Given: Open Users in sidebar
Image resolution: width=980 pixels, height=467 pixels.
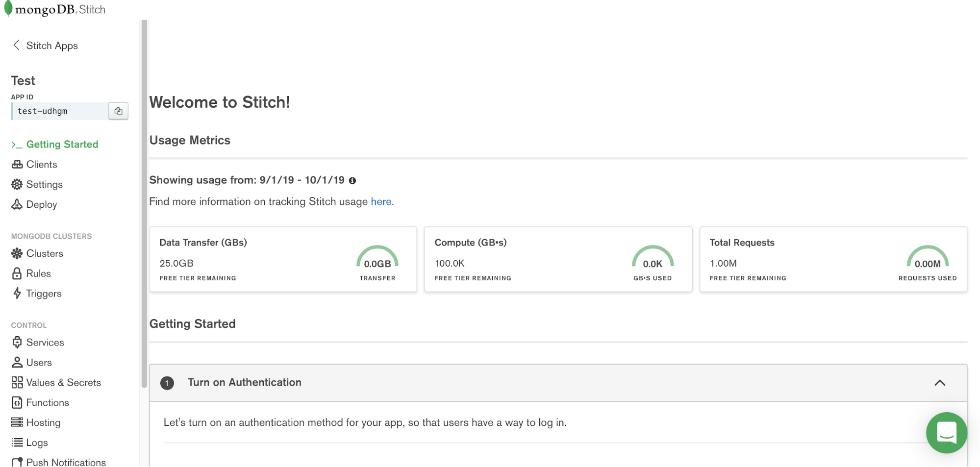Looking at the screenshot, I should [39, 363].
